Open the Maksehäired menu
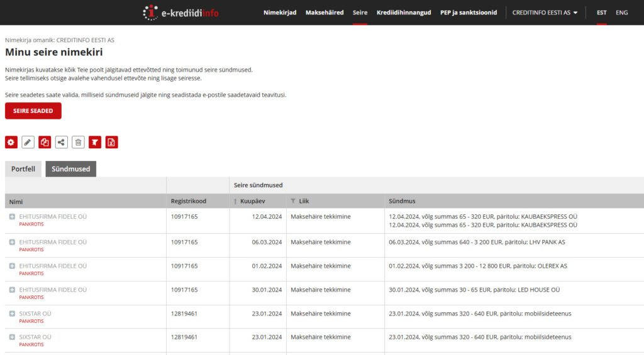This screenshot has width=644, height=355. click(x=325, y=13)
